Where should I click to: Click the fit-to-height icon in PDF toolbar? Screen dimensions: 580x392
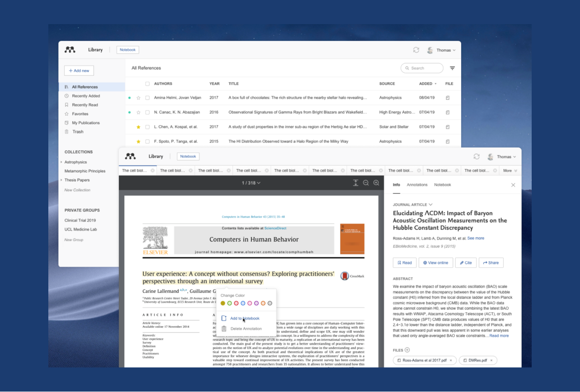[355, 183]
